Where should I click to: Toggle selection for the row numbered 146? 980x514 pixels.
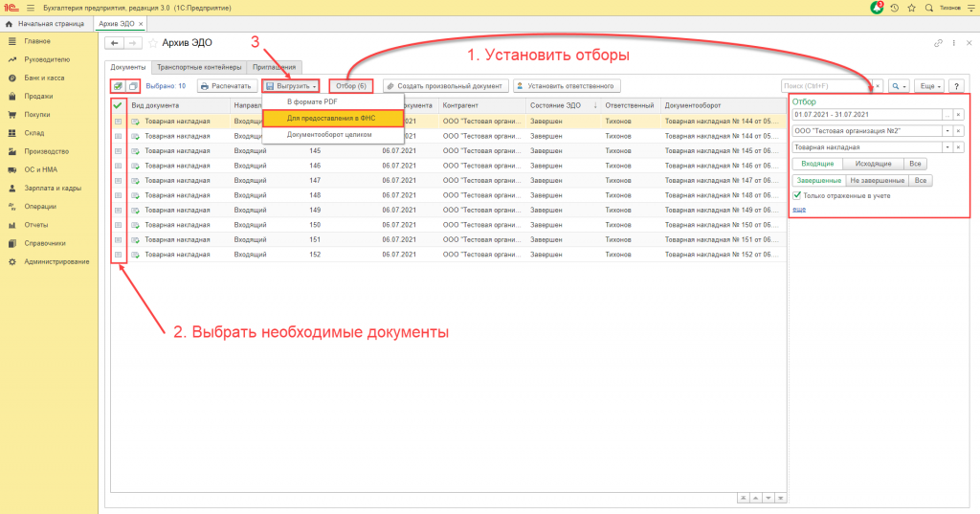[x=118, y=166]
